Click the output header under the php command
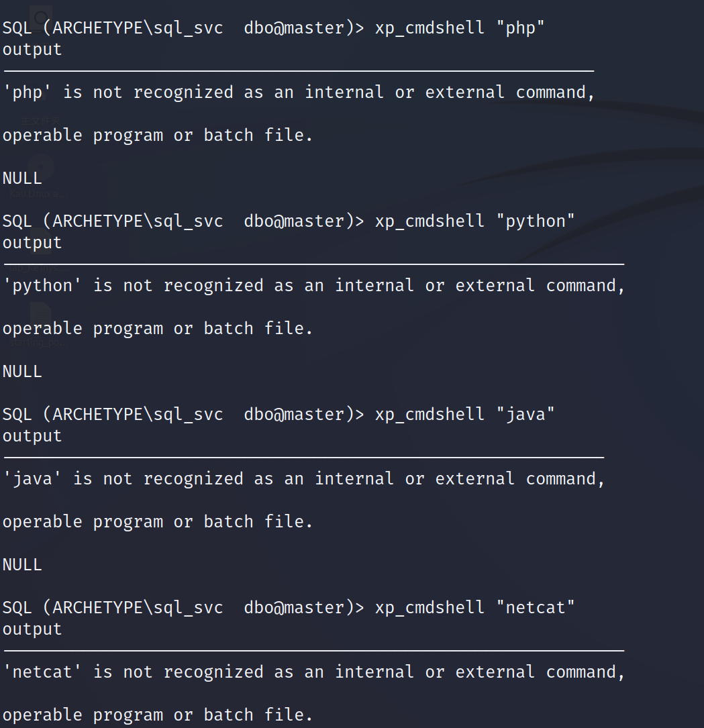This screenshot has height=728, width=704. (x=32, y=50)
